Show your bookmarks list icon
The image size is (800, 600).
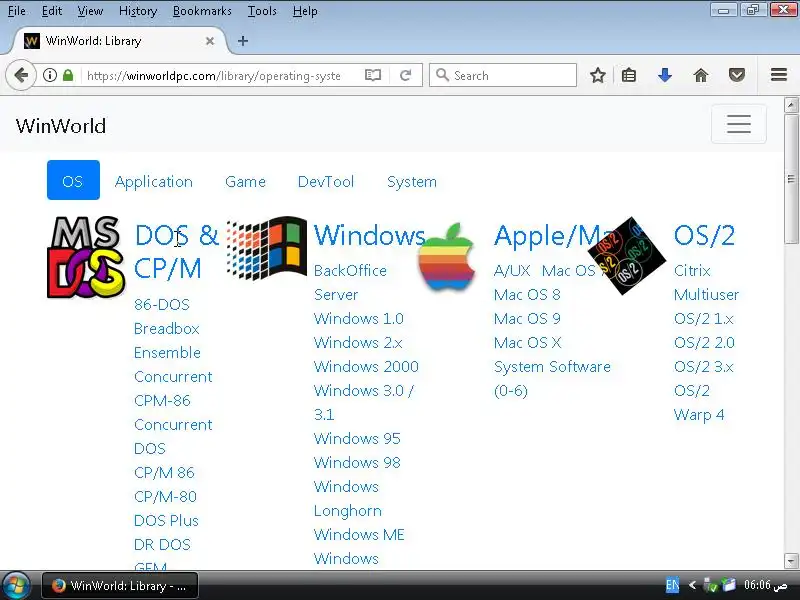[x=629, y=76]
